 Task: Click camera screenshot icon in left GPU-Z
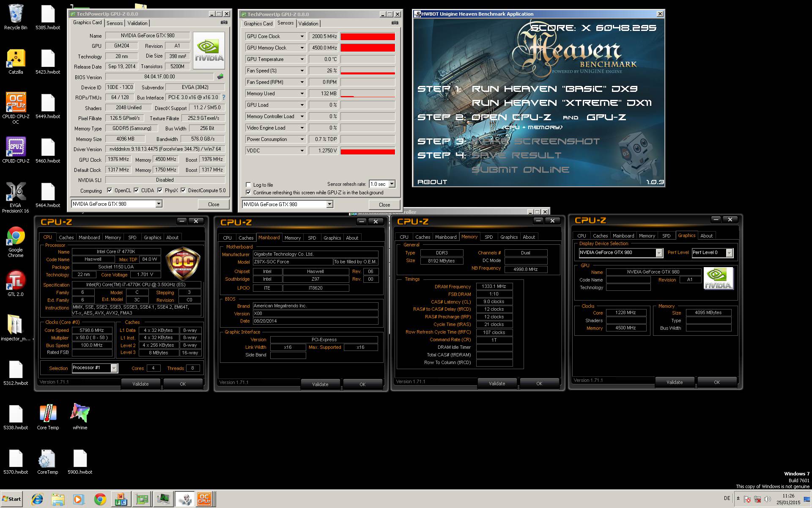[x=224, y=22]
